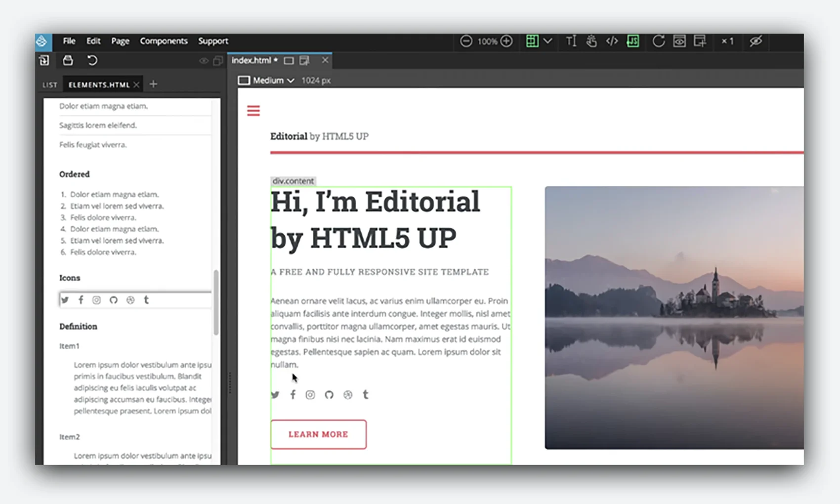Open the code editor icon
Viewport: 840px width, 504px height.
(x=612, y=41)
